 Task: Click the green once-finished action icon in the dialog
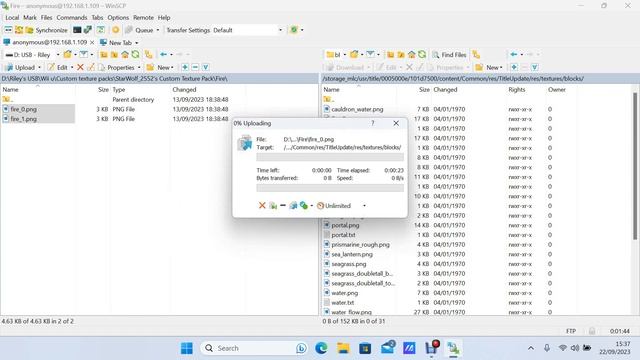click(304, 205)
